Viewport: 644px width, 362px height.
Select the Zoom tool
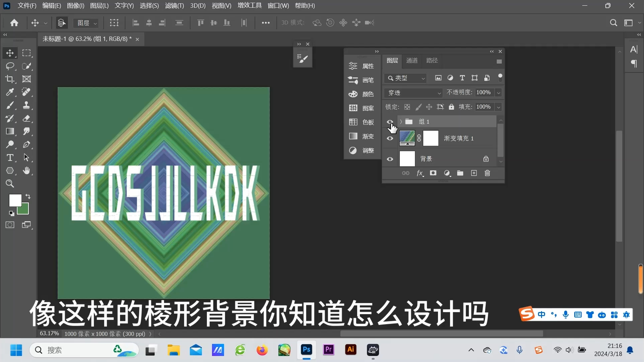coord(10,183)
